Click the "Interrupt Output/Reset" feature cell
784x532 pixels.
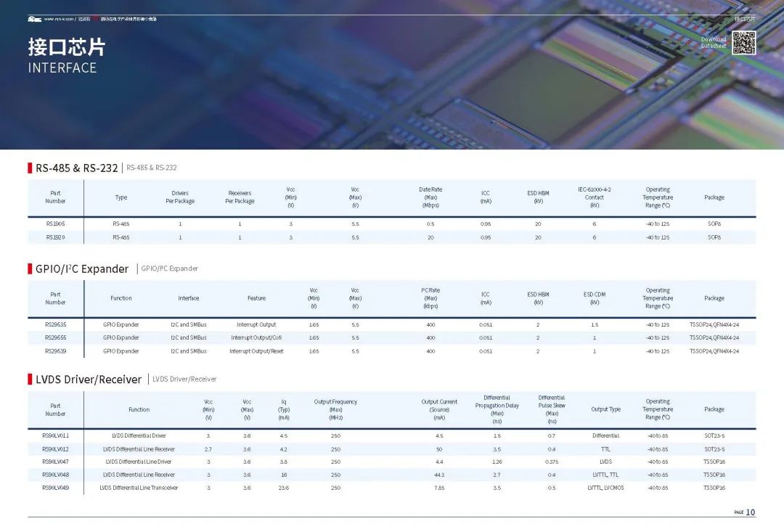click(256, 351)
